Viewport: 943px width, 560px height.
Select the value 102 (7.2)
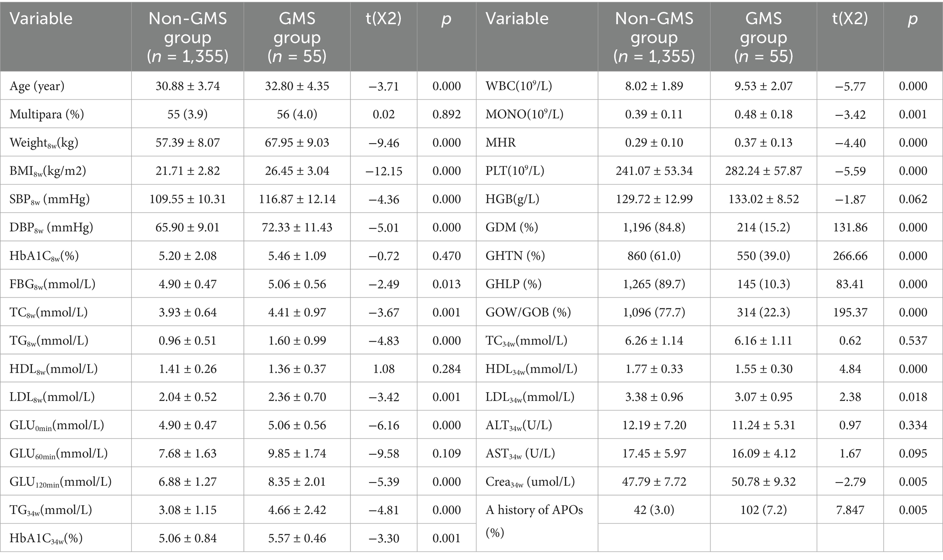tap(763, 510)
